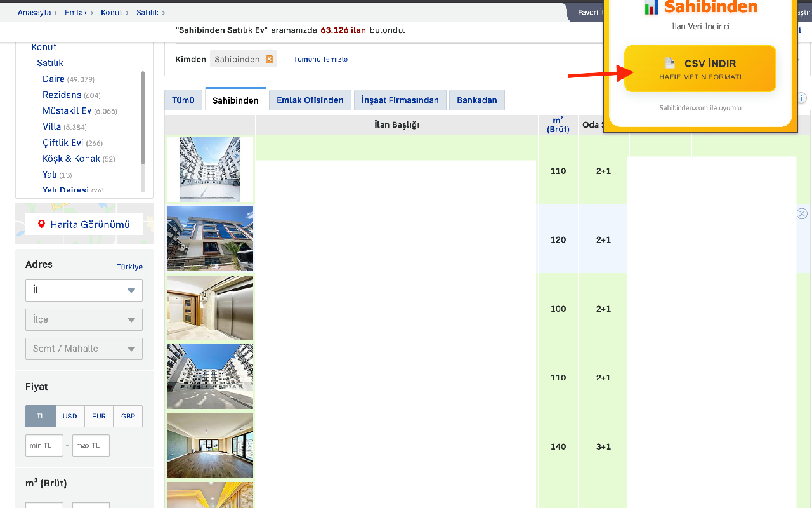The image size is (812, 508).
Task: Click the 100 m² value cell
Action: [x=558, y=309]
